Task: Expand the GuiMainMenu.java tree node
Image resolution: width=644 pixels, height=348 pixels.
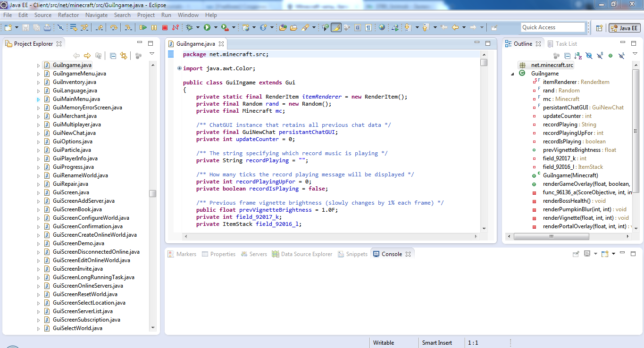Action: click(x=38, y=99)
